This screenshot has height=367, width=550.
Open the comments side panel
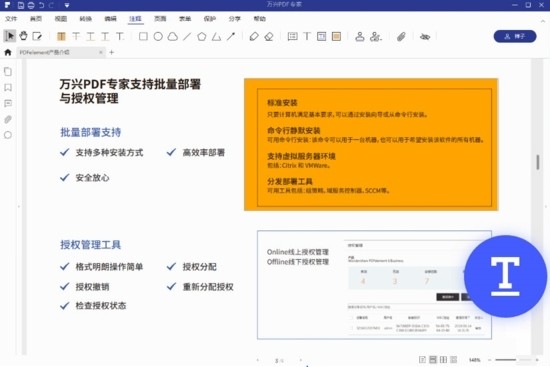[8, 104]
